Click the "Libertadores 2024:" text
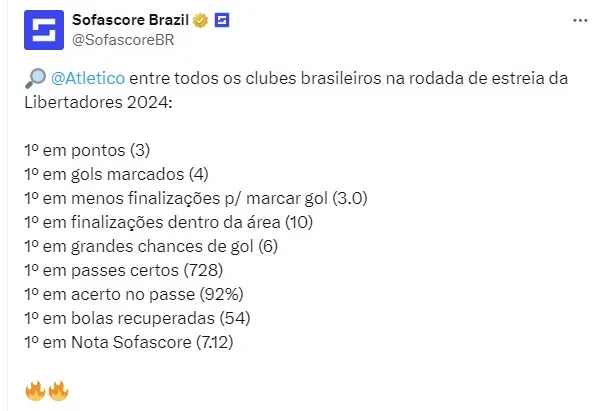Screen dimensions: 597x411 tap(98, 102)
